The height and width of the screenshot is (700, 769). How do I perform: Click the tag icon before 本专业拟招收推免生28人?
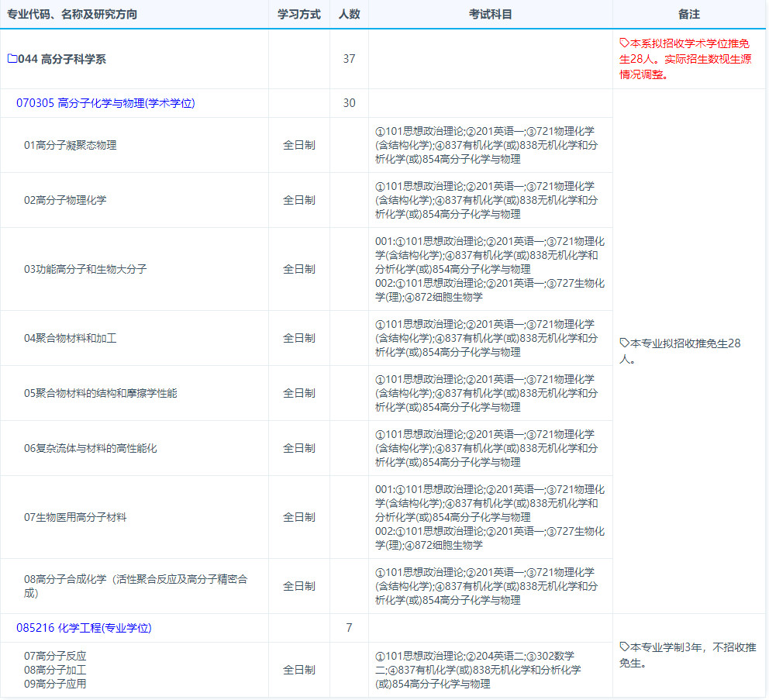coord(624,343)
